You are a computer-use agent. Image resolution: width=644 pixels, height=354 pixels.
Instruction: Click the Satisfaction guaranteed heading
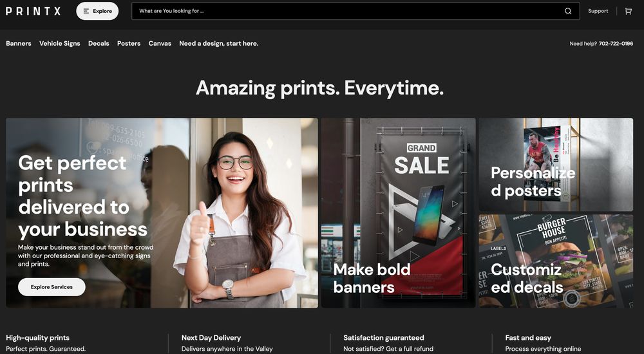coord(384,337)
